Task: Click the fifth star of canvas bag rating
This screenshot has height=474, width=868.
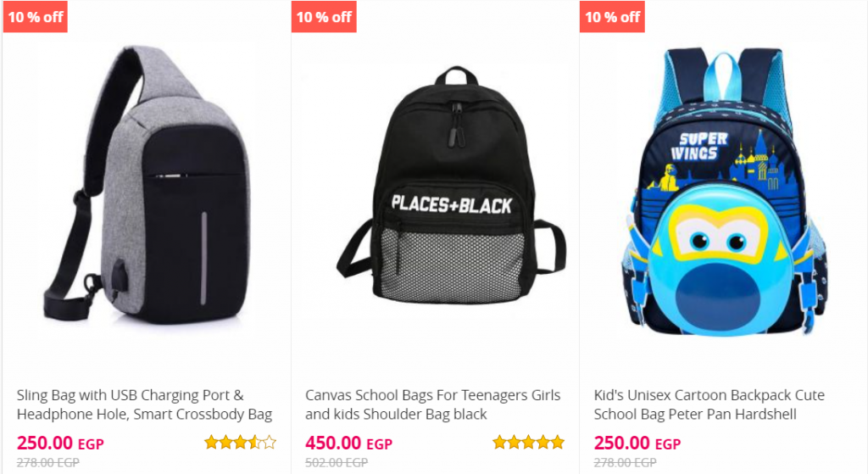Action: tap(558, 442)
